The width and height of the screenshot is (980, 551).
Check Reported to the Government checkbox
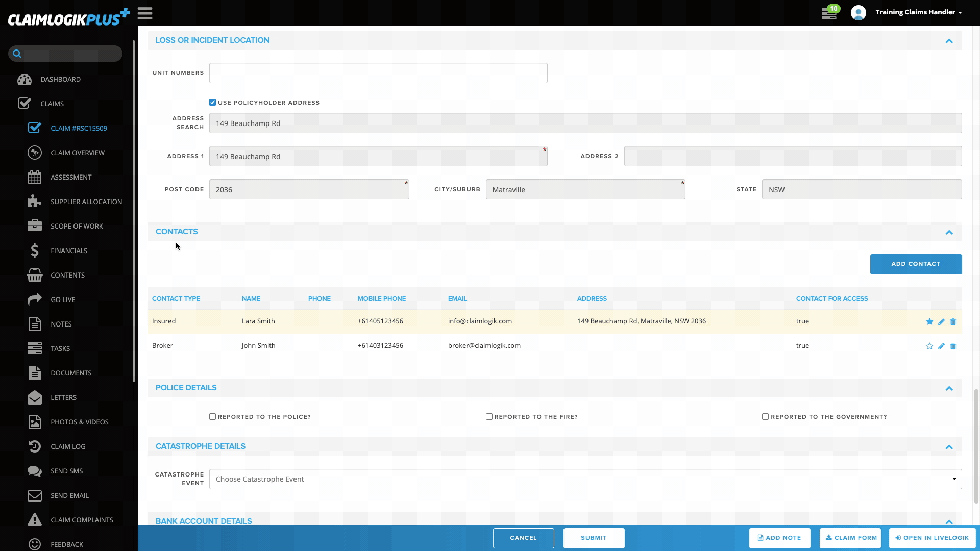point(765,417)
